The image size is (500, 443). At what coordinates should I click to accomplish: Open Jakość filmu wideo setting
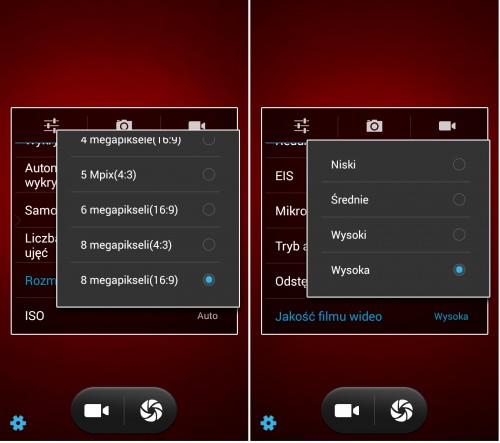pyautogui.click(x=375, y=316)
